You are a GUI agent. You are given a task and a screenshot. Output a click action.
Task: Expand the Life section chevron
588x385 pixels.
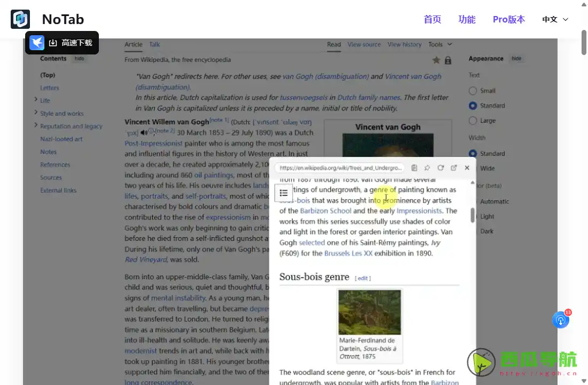(36, 100)
